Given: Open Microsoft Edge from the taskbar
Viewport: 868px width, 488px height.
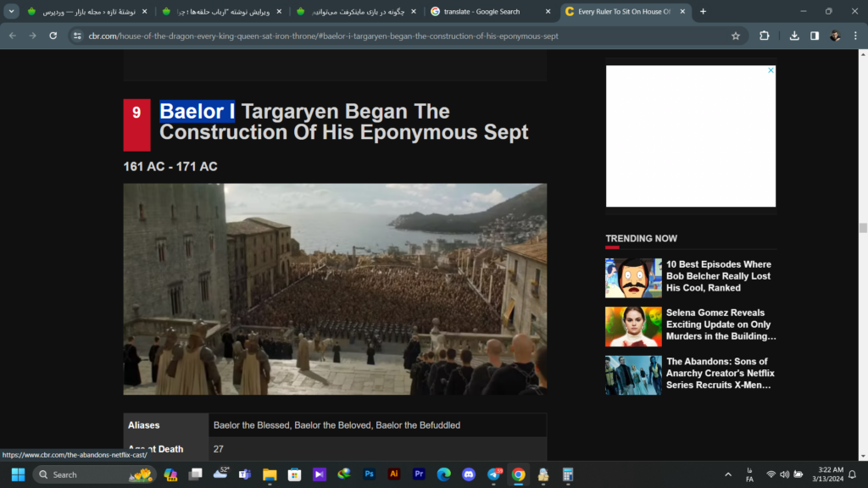Looking at the screenshot, I should click(444, 474).
